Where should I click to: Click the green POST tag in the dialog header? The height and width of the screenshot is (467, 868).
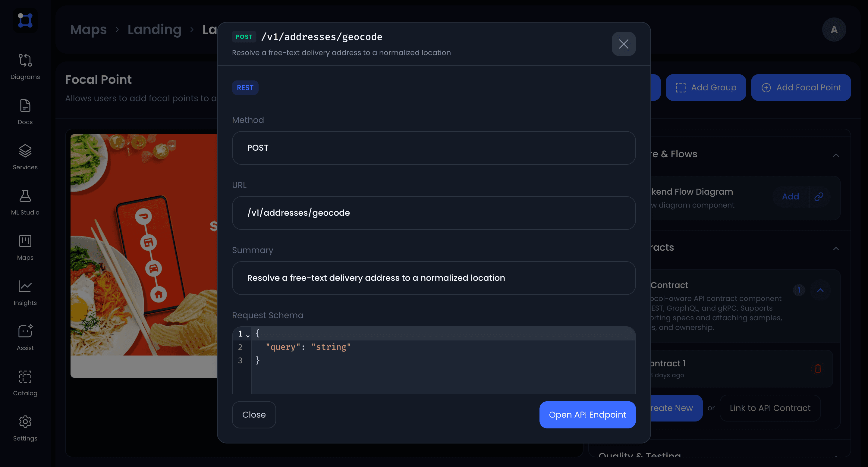click(x=244, y=36)
